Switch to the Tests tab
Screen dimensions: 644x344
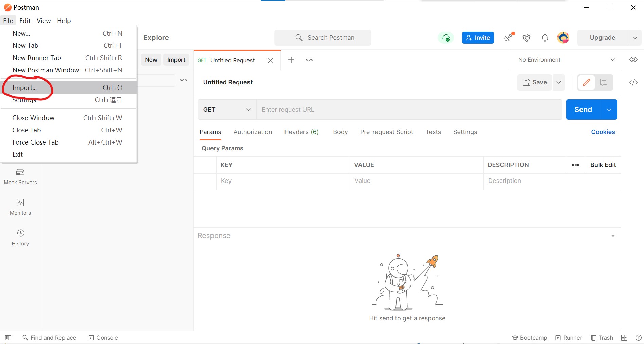tap(433, 132)
